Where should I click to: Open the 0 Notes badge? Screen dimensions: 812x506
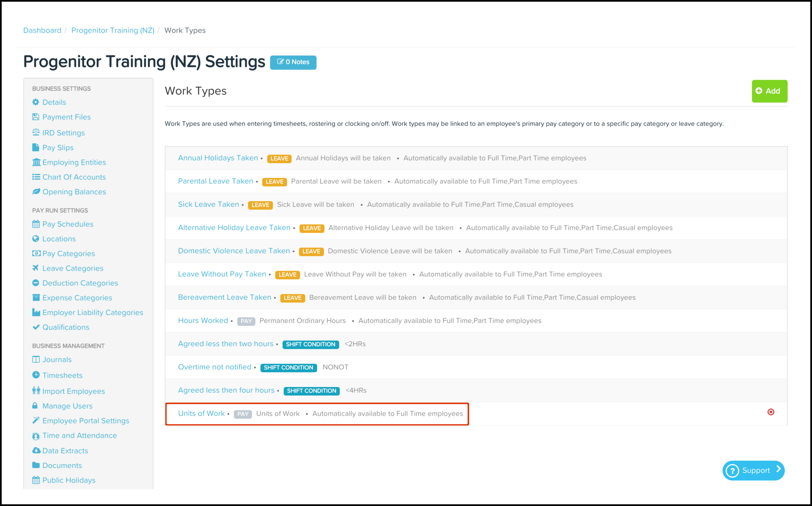[293, 62]
